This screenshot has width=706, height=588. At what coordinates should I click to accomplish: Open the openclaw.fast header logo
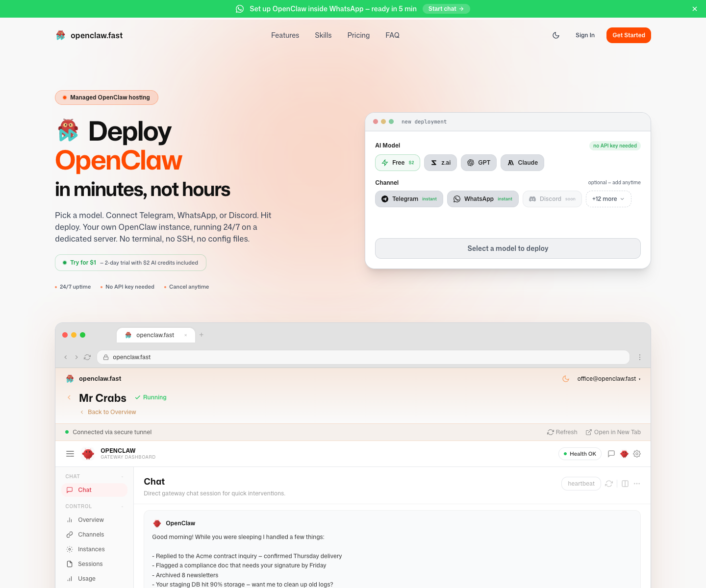[89, 35]
